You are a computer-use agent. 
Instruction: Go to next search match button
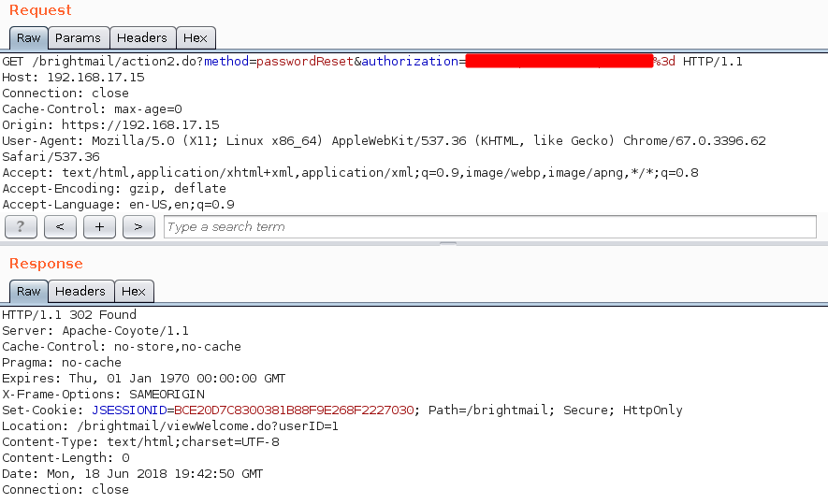coord(138,227)
